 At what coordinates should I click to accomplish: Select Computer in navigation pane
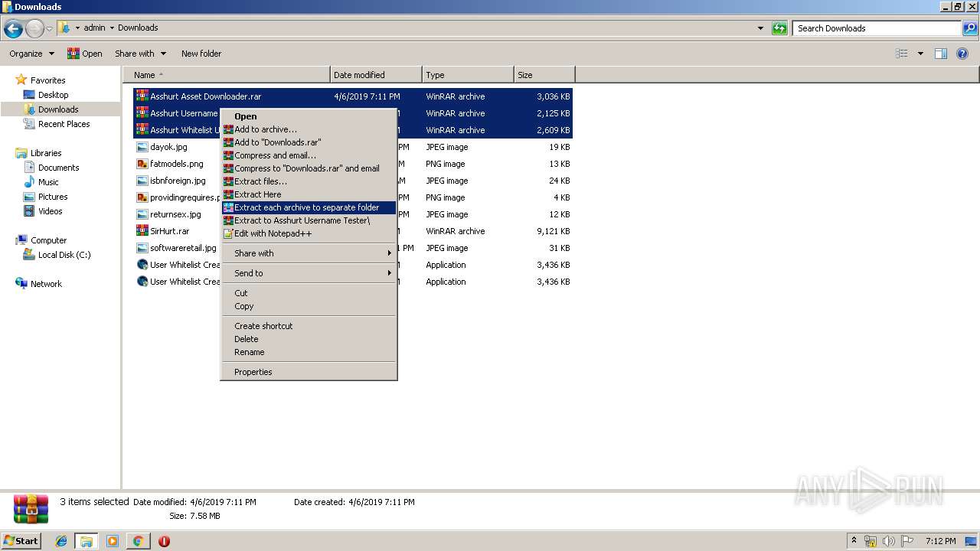tap(48, 240)
